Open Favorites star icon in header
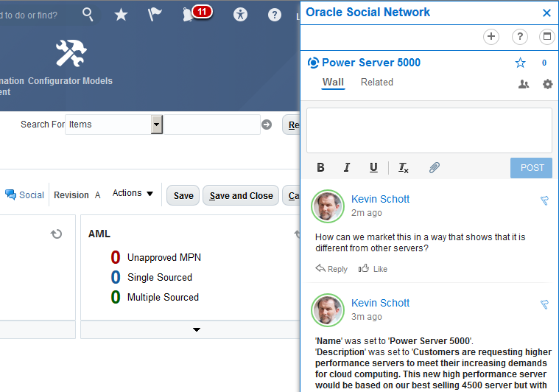559x392 pixels. coord(121,15)
